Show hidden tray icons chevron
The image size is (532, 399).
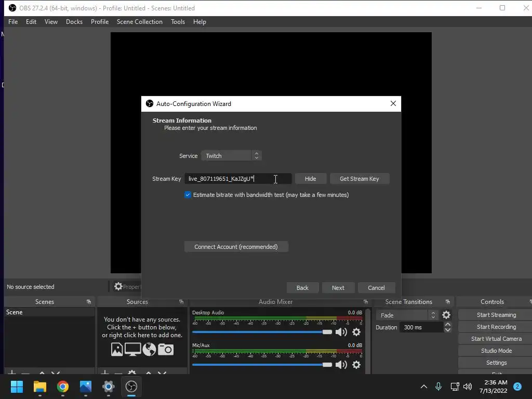click(424, 387)
